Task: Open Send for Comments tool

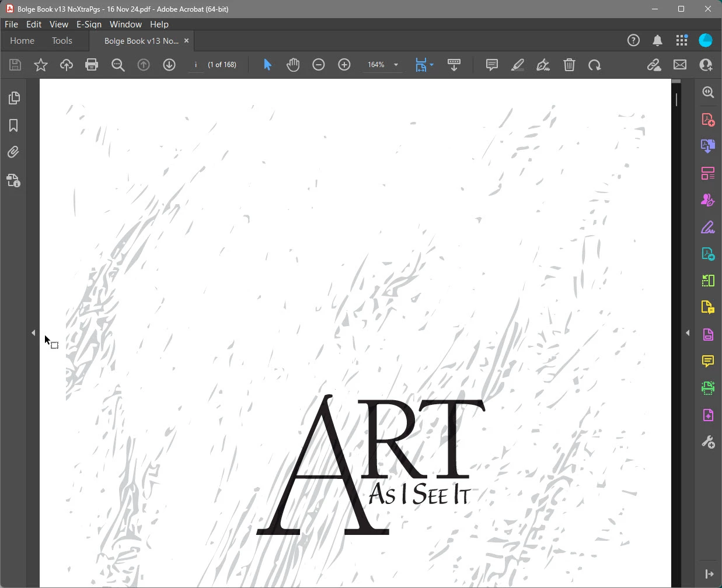Action: [x=708, y=307]
